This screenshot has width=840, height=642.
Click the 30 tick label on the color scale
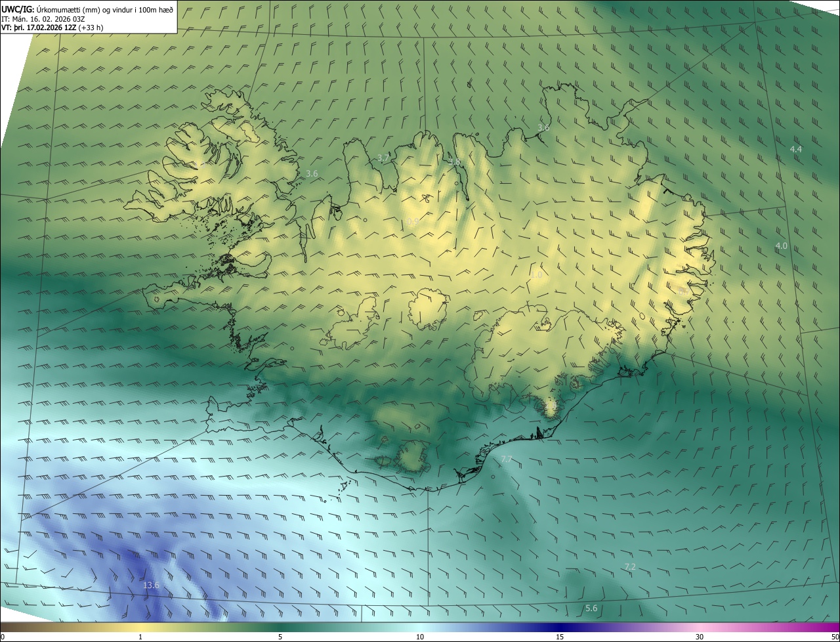700,637
